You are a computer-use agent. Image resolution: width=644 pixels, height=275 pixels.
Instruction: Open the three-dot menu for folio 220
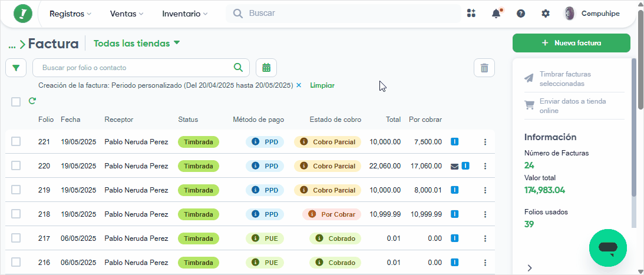pyautogui.click(x=485, y=166)
